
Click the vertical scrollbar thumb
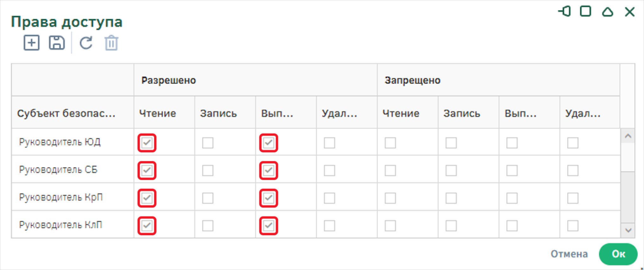pyautogui.click(x=628, y=157)
